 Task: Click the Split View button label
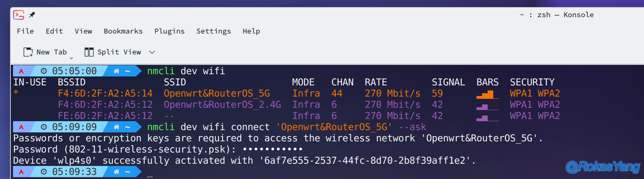pyautogui.click(x=119, y=52)
